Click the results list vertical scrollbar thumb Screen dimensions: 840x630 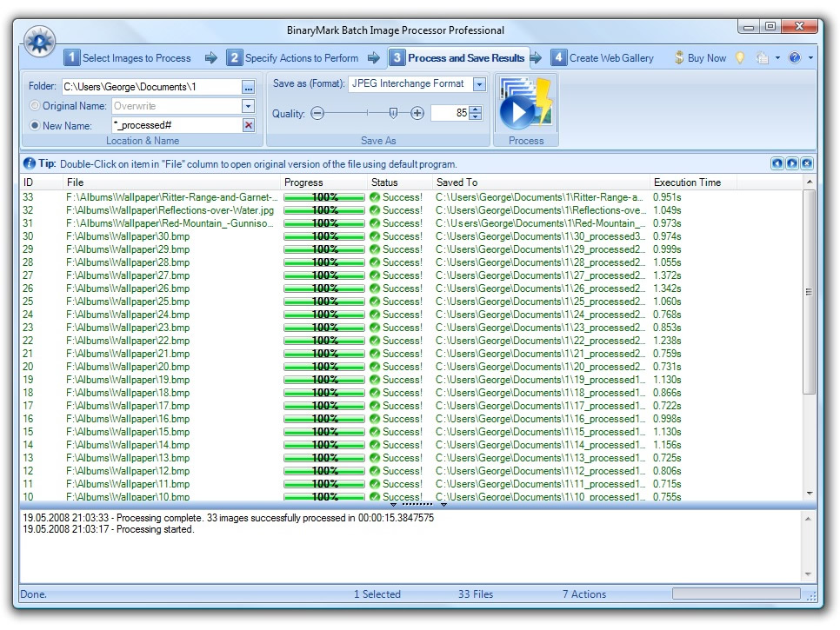click(809, 292)
